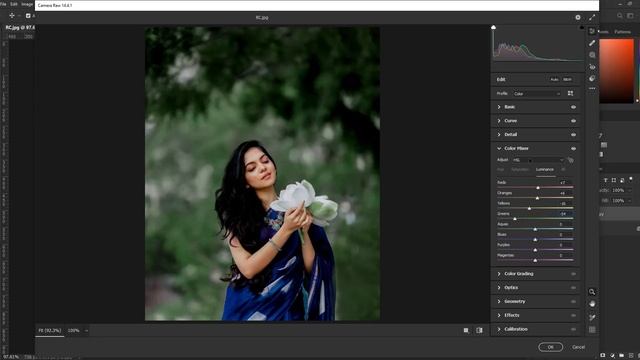Switch to the All tab in Color Mixer
The width and height of the screenshot is (640, 360).
coord(563,169)
